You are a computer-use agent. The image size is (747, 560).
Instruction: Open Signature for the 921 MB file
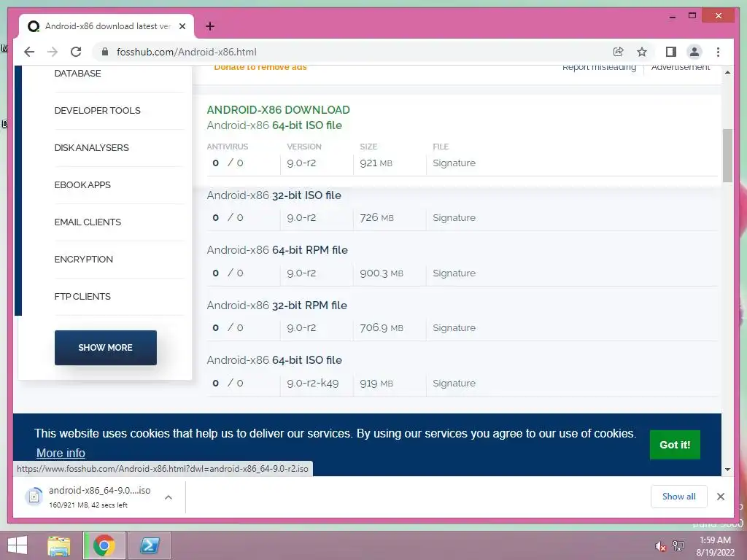coord(454,163)
